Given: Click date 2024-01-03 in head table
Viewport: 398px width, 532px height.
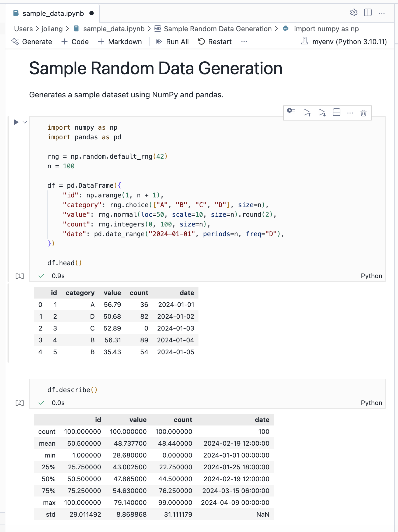Looking at the screenshot, I should (176, 328).
